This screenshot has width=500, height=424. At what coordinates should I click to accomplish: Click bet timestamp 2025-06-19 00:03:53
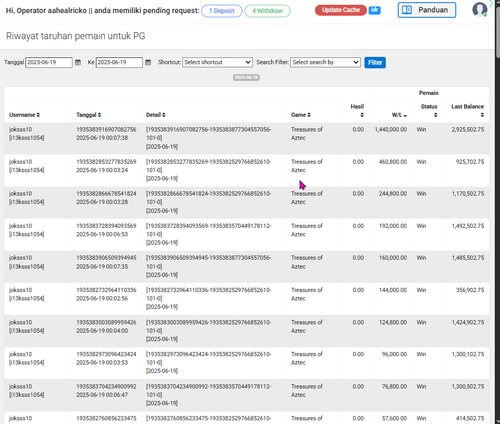(102, 363)
